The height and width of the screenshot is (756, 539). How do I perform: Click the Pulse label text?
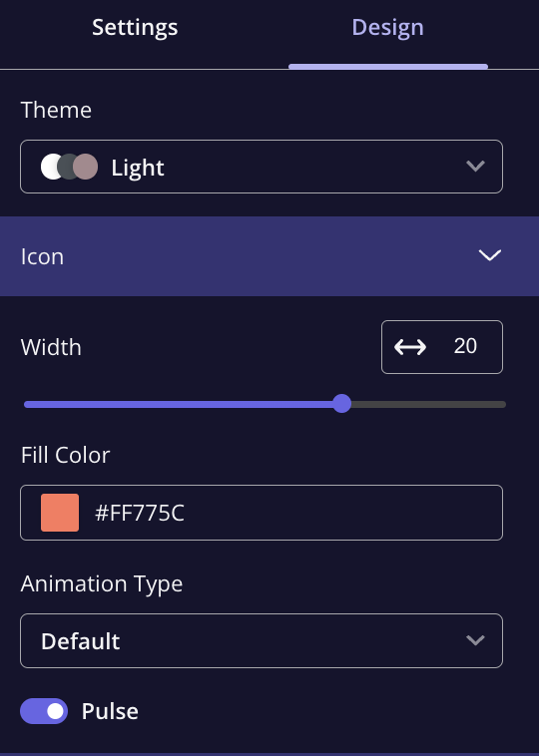(x=110, y=712)
